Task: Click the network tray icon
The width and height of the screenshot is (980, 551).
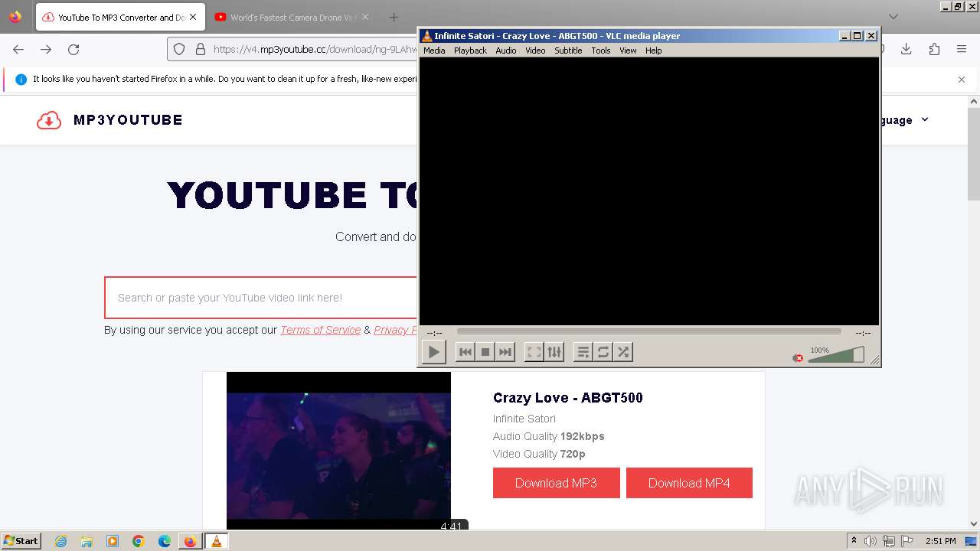Action: click(x=889, y=541)
